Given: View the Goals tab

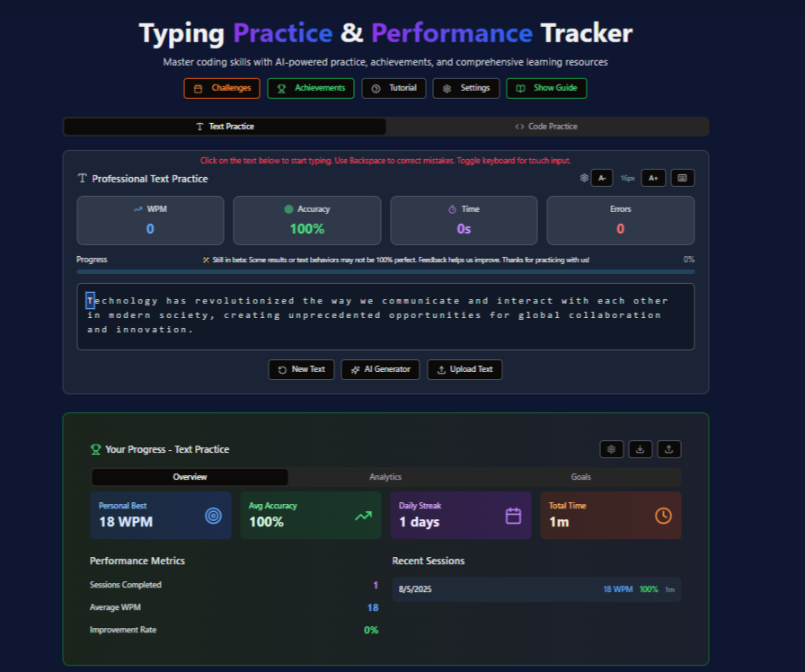Looking at the screenshot, I should click(x=580, y=477).
